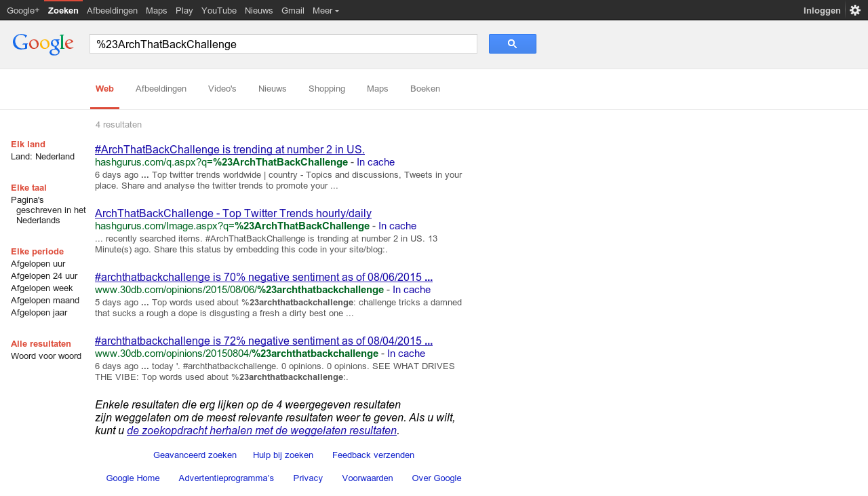
Task: Filter pages written in Nederlands
Action: coord(49,210)
